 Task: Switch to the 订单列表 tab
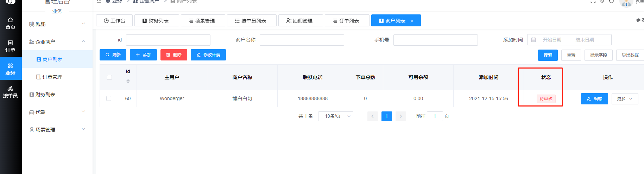pos(347,21)
